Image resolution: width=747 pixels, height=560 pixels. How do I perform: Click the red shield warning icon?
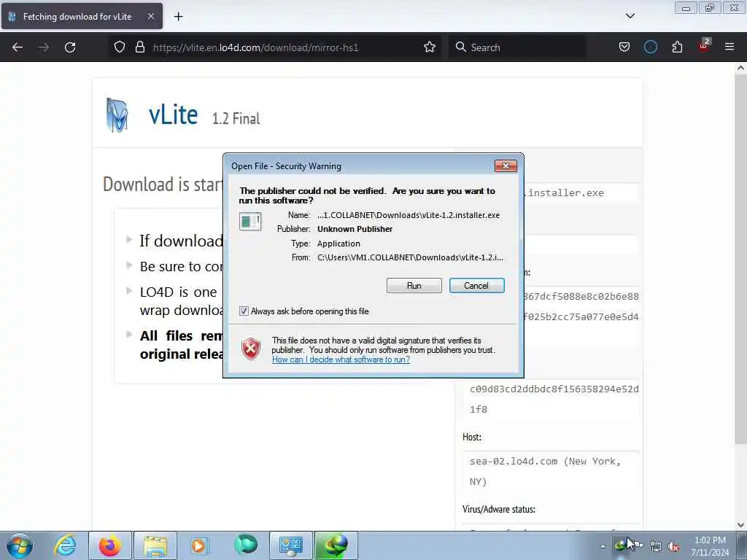click(251, 349)
